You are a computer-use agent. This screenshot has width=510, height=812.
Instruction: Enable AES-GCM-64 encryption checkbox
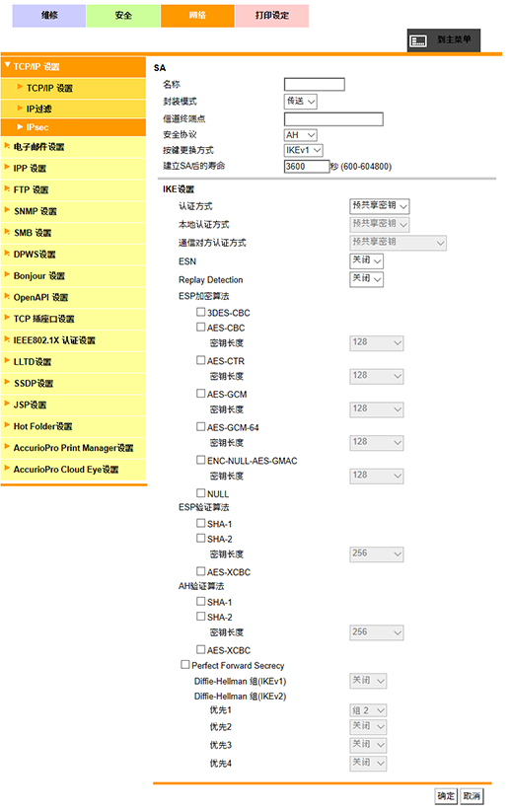[201, 426]
